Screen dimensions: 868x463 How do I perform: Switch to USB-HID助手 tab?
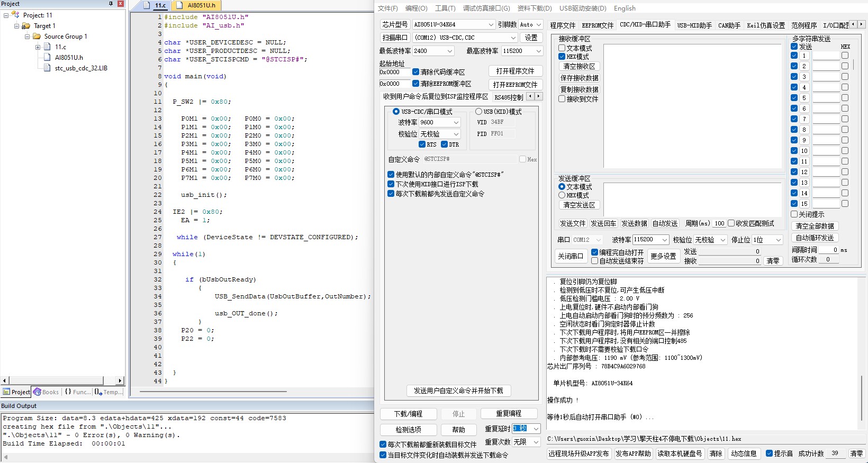click(x=694, y=25)
